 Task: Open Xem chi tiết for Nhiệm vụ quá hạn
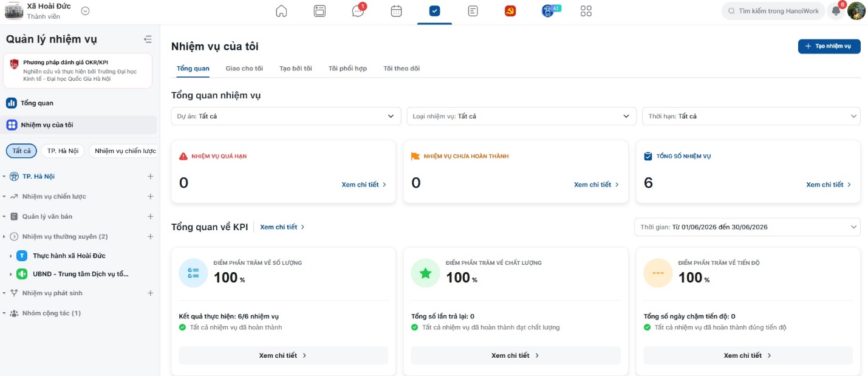(364, 185)
